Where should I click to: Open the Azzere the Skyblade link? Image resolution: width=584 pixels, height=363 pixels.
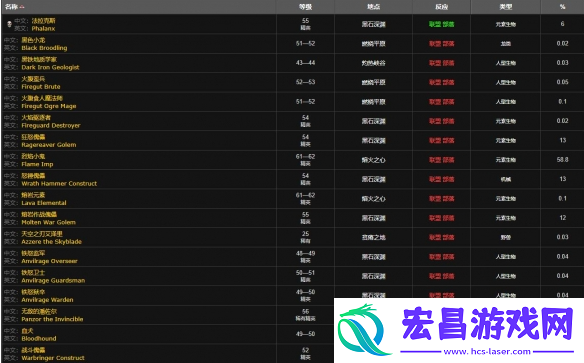pyautogui.click(x=51, y=242)
